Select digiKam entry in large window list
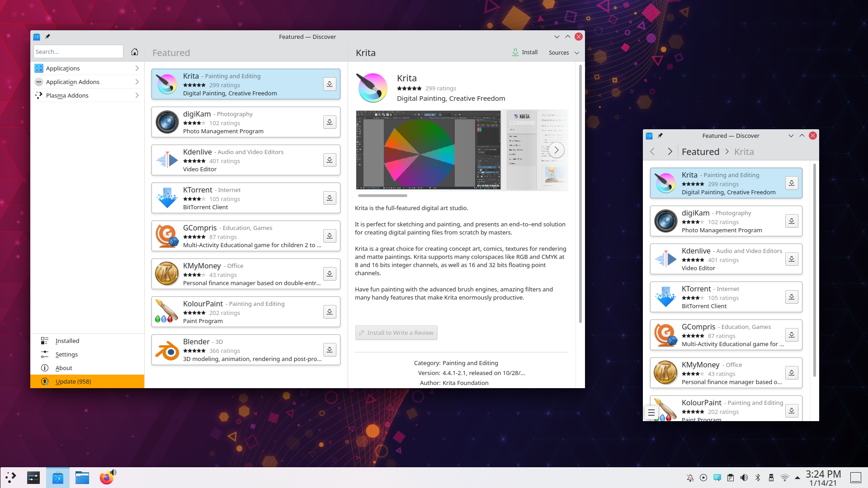Viewport: 868px width, 488px height. click(245, 122)
